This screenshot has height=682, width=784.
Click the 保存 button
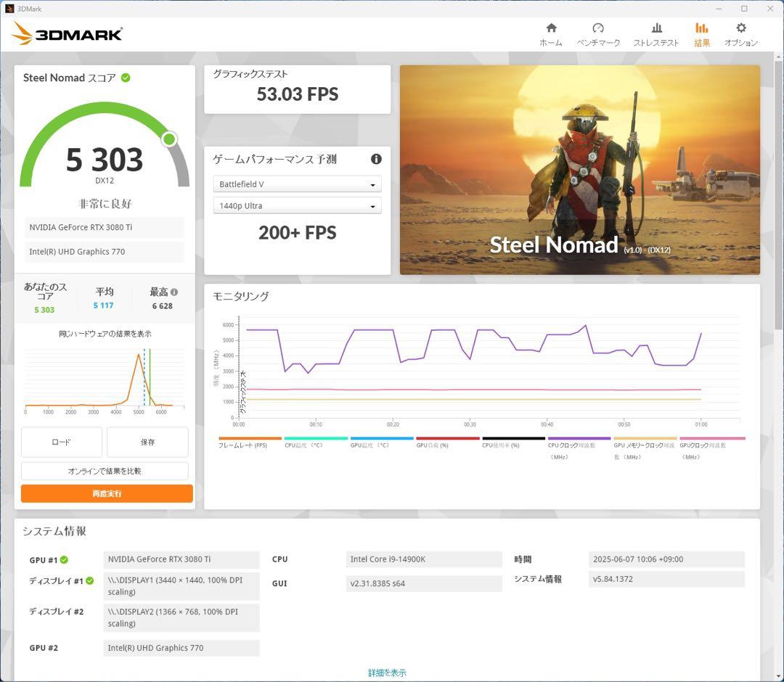tap(149, 442)
